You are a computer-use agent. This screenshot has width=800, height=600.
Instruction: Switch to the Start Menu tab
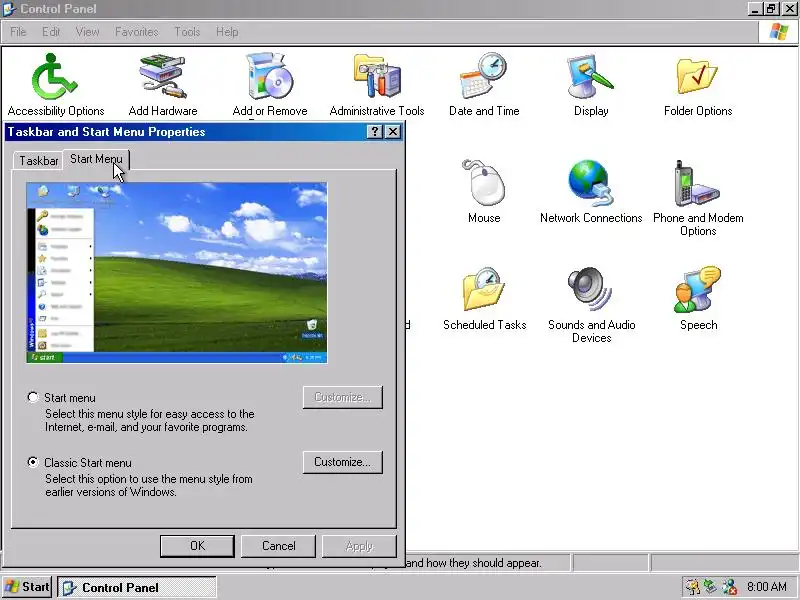(96, 159)
